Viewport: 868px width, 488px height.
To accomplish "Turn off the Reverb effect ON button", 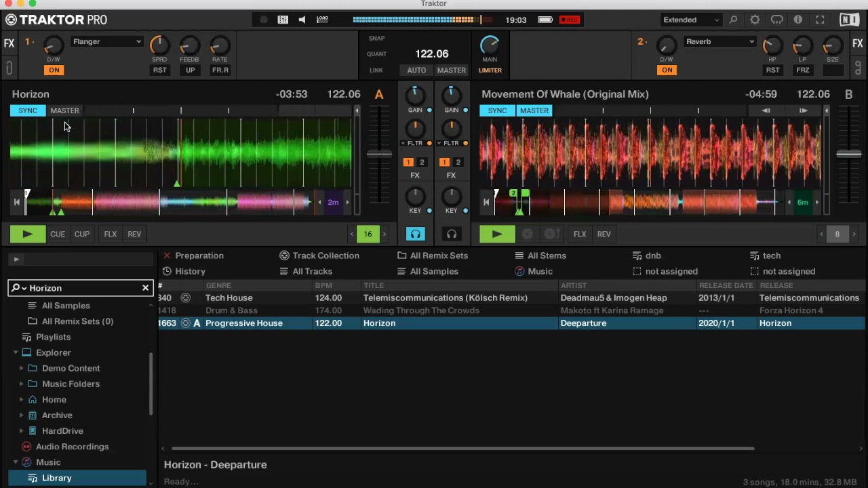I will (x=667, y=70).
